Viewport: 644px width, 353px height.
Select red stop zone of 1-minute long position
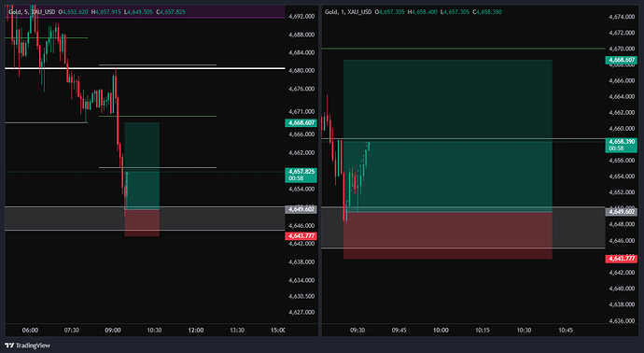448,235
